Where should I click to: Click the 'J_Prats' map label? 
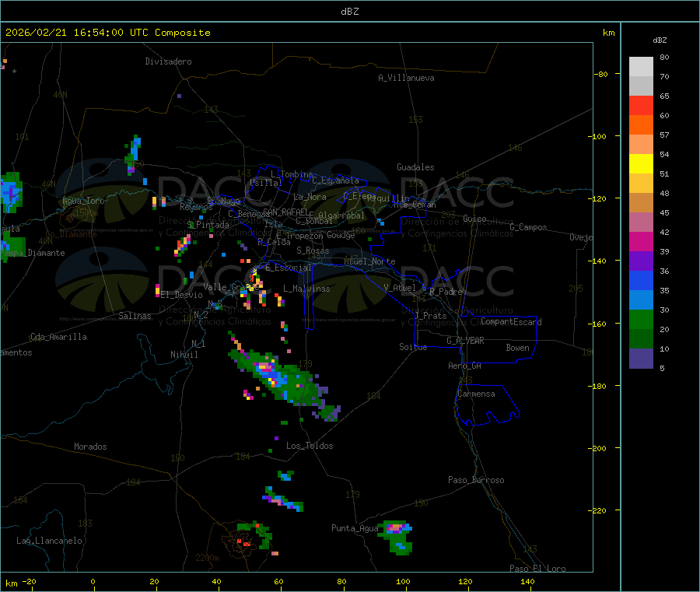point(431,316)
